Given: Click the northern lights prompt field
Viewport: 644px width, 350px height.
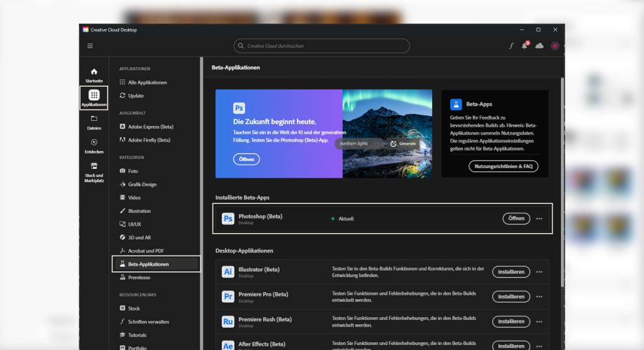Looking at the screenshot, I should tap(360, 144).
